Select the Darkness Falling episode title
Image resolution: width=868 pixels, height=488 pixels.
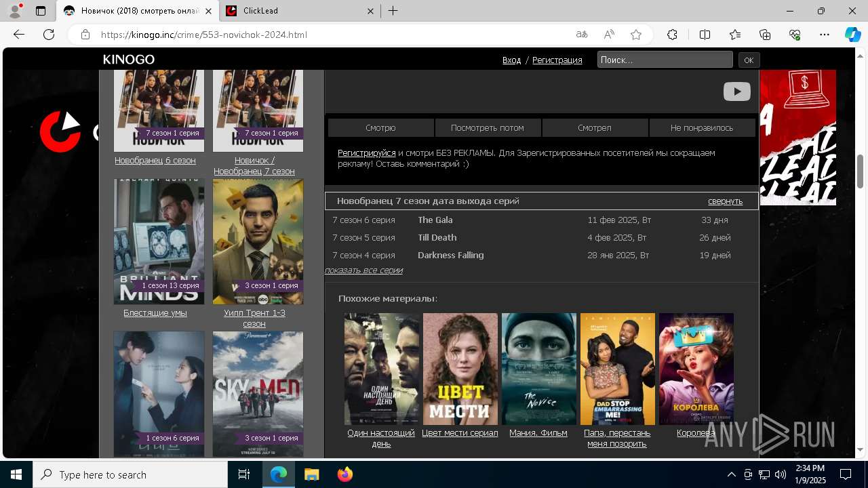coord(450,256)
